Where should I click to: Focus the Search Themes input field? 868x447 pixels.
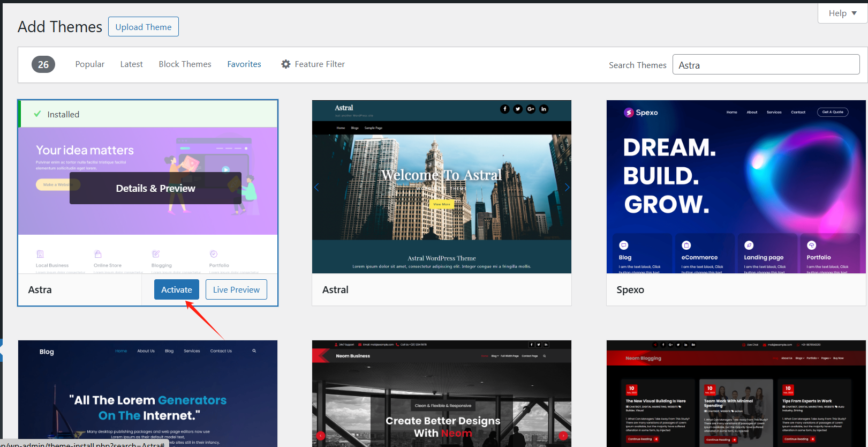(766, 65)
